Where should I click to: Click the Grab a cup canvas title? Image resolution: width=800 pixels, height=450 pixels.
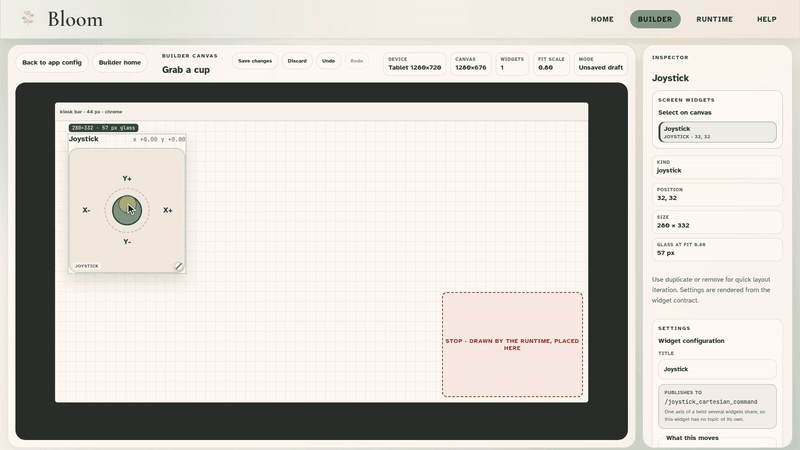coord(186,70)
